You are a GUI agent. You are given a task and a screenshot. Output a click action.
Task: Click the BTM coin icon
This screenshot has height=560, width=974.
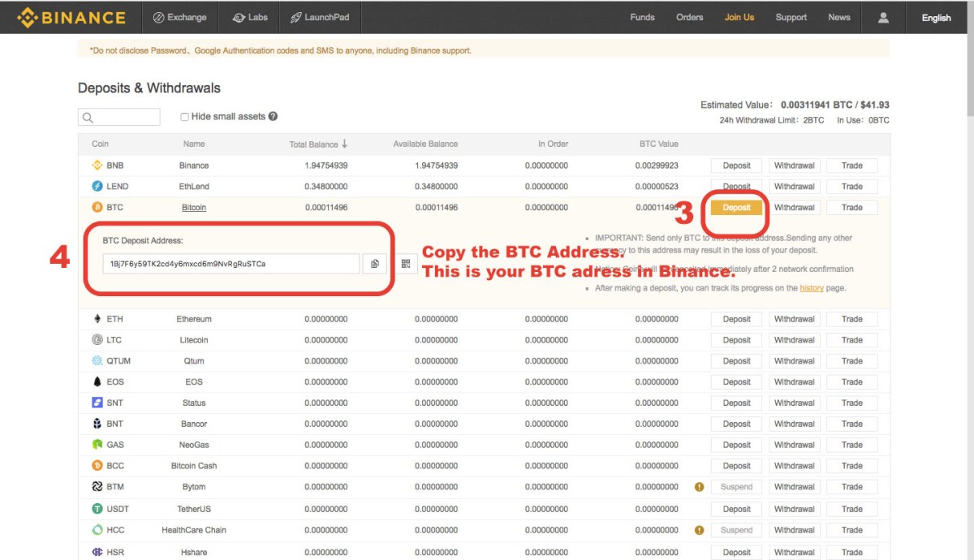(97, 487)
